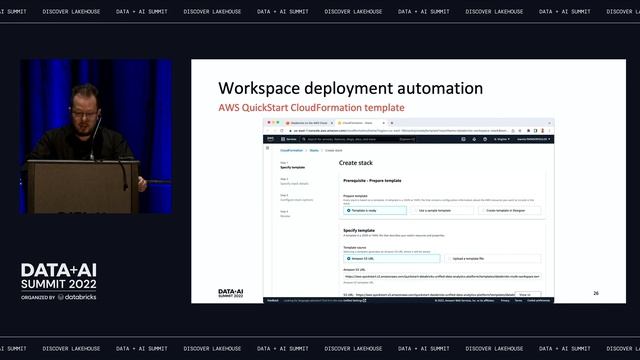This screenshot has height=360, width=640.
Task: Open the account user dropdown in the header
Action: pyautogui.click(x=533, y=139)
